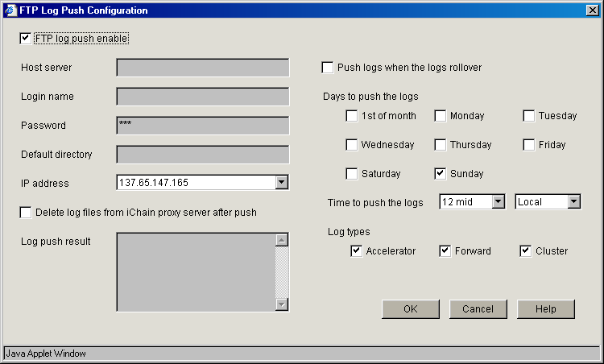604x364 pixels.
Task: Click the Log push result scroll down arrow
Action: click(282, 304)
